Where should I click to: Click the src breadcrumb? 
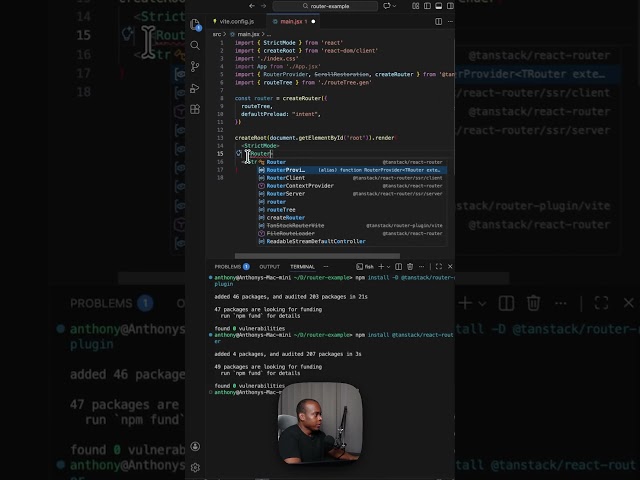pyautogui.click(x=217, y=34)
